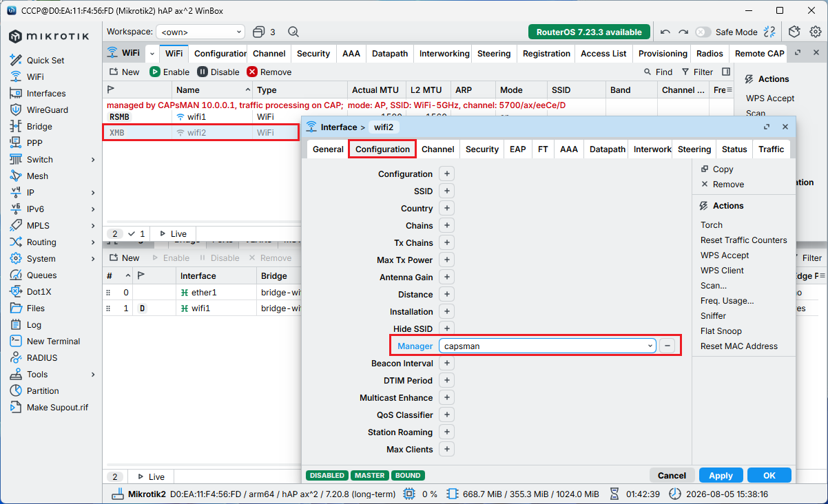828x504 pixels.
Task: Open the Traffic tab in wifi2 dialog
Action: click(x=772, y=149)
